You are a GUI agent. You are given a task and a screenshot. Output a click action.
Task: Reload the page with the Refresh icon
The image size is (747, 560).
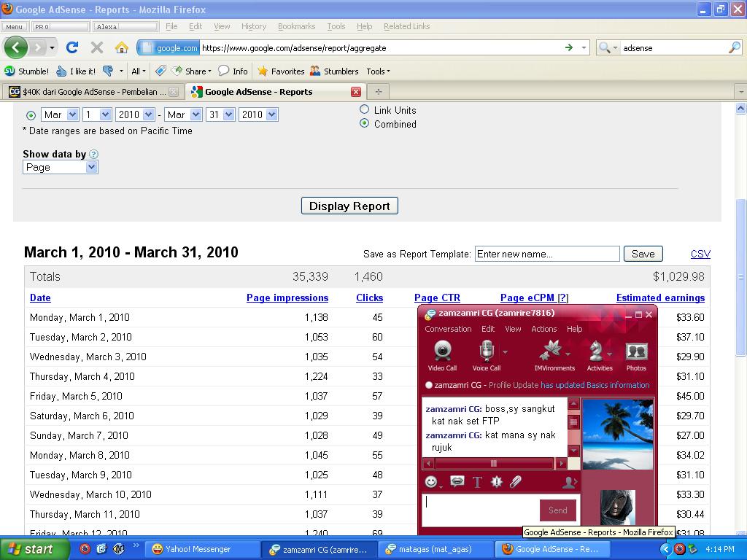tap(72, 47)
